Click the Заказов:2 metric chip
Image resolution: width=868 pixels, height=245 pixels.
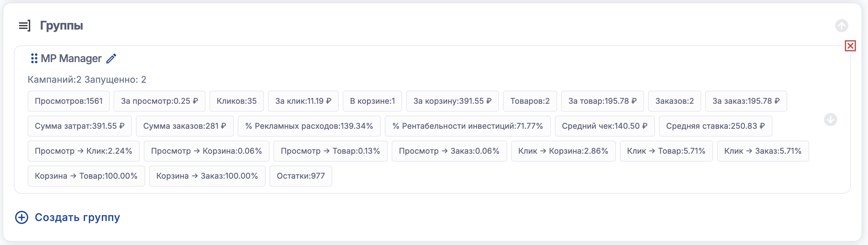click(x=674, y=101)
